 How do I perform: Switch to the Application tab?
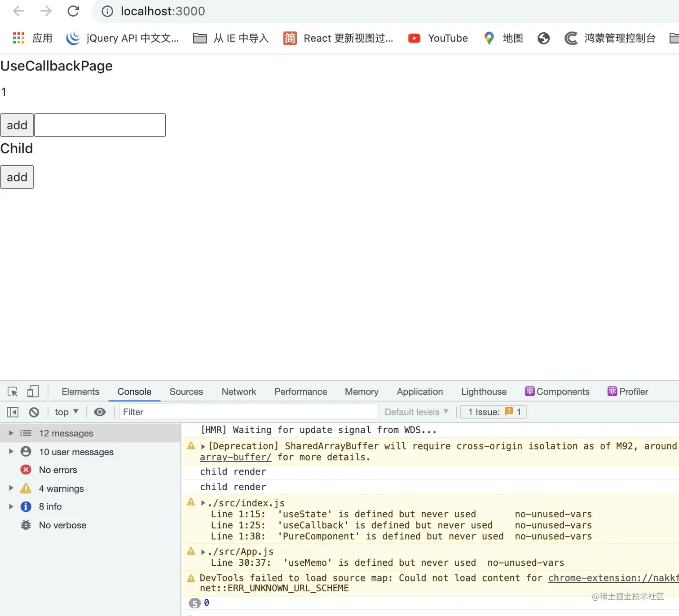pyautogui.click(x=420, y=392)
